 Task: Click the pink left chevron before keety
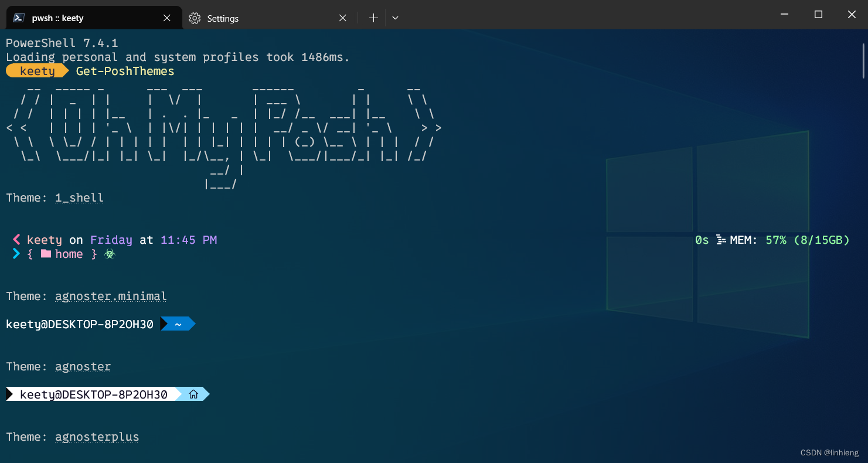[x=16, y=240]
